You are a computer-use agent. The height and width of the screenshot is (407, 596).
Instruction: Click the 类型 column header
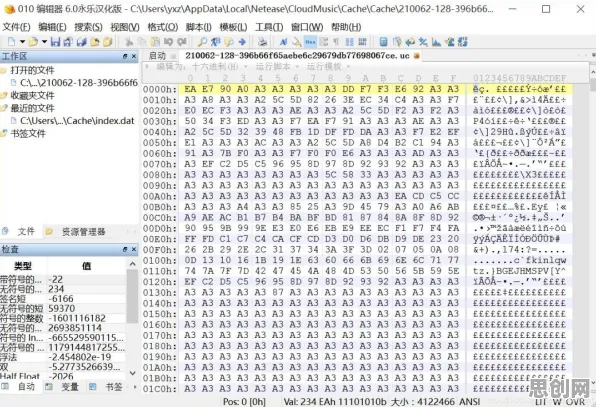point(23,266)
